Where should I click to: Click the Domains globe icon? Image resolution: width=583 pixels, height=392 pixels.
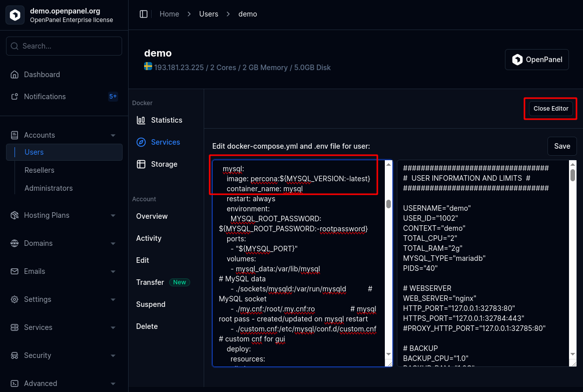tap(15, 243)
